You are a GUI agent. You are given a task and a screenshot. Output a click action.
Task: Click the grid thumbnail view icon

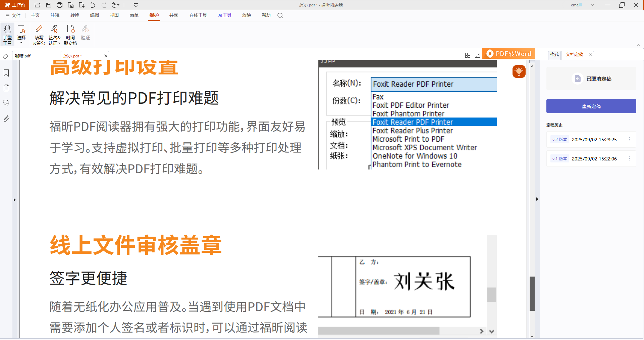(x=468, y=55)
